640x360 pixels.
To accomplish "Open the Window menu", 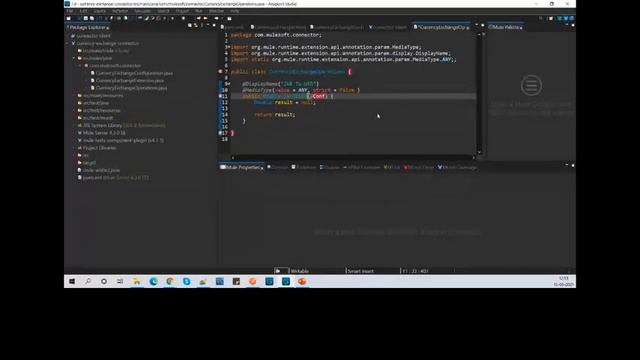I will pyautogui.click(x=216, y=11).
